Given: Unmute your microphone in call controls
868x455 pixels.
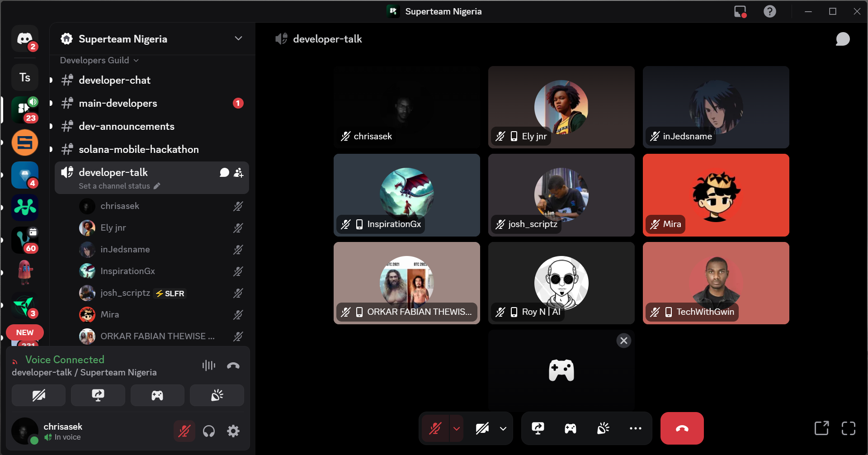Looking at the screenshot, I should pos(434,428).
